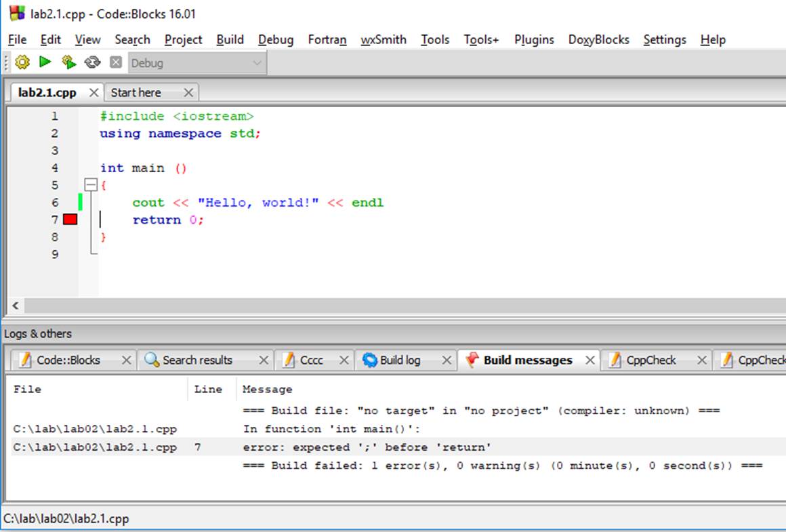Switch to the Code::Blocks log tab
This screenshot has height=532, width=786.
(68, 360)
